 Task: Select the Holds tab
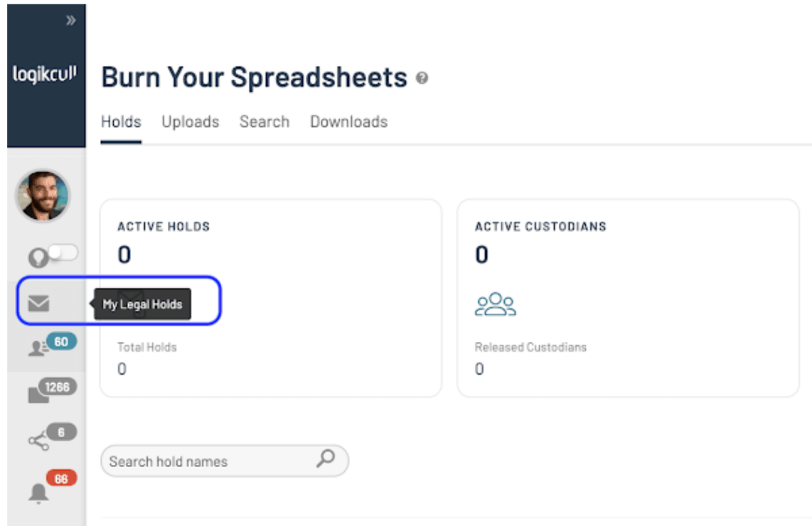[121, 122]
